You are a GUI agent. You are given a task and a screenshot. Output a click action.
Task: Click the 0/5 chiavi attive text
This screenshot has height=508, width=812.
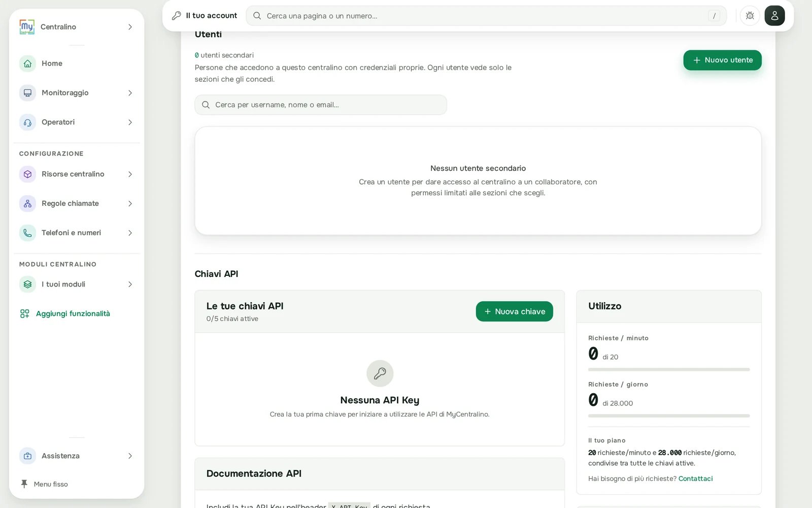(232, 319)
